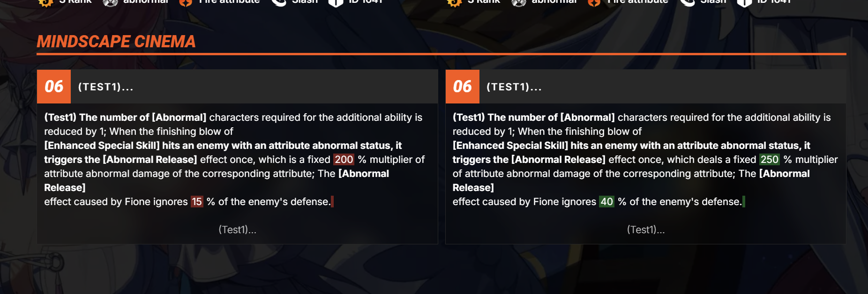Screen dimensions: 868x294
Task: Click the ID shield icon in left column
Action: (x=336, y=2)
